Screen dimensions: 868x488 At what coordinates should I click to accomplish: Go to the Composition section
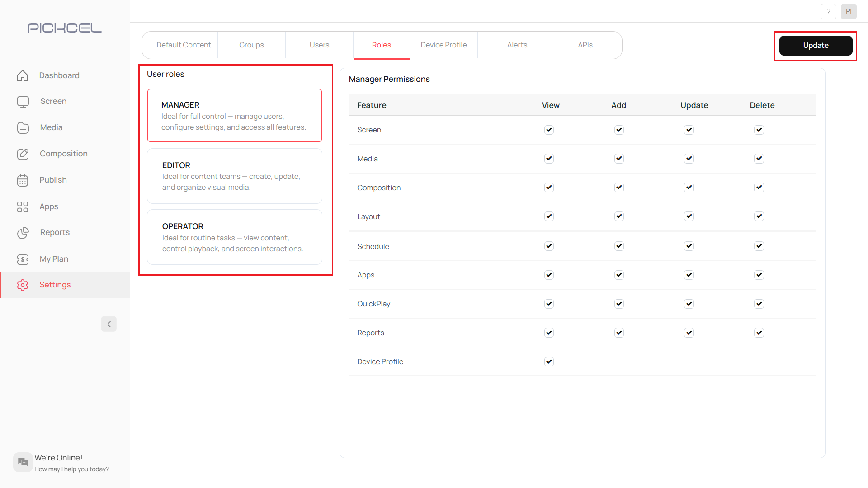coord(63,154)
